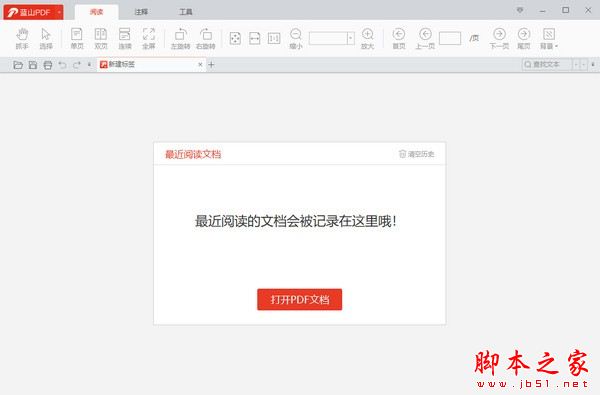Rotate page right (右旋转)
The image size is (600, 395).
(x=206, y=38)
